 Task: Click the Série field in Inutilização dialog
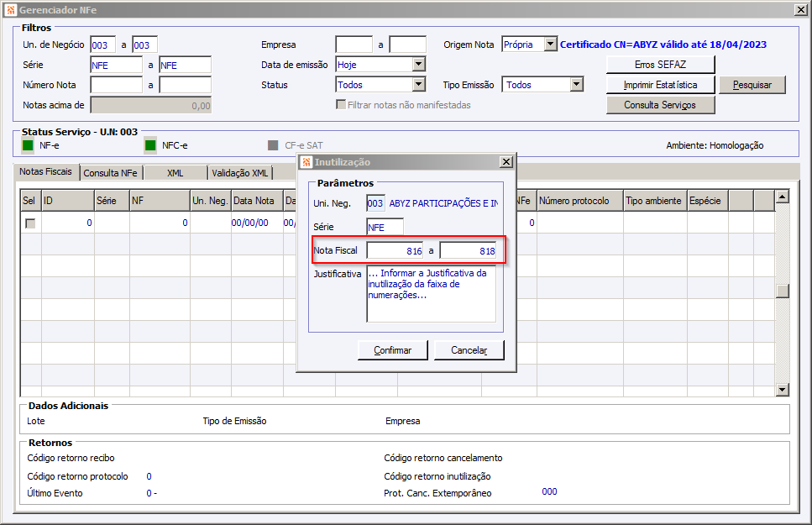coord(385,227)
